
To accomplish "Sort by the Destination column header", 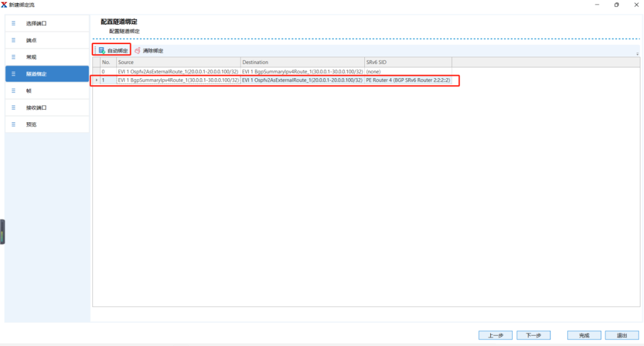I will pos(303,62).
